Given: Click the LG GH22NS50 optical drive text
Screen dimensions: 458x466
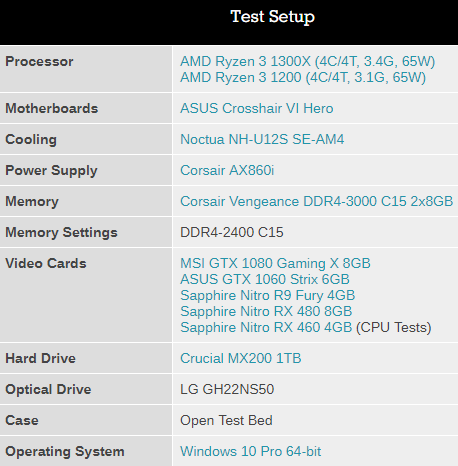Looking at the screenshot, I should coord(227,390).
